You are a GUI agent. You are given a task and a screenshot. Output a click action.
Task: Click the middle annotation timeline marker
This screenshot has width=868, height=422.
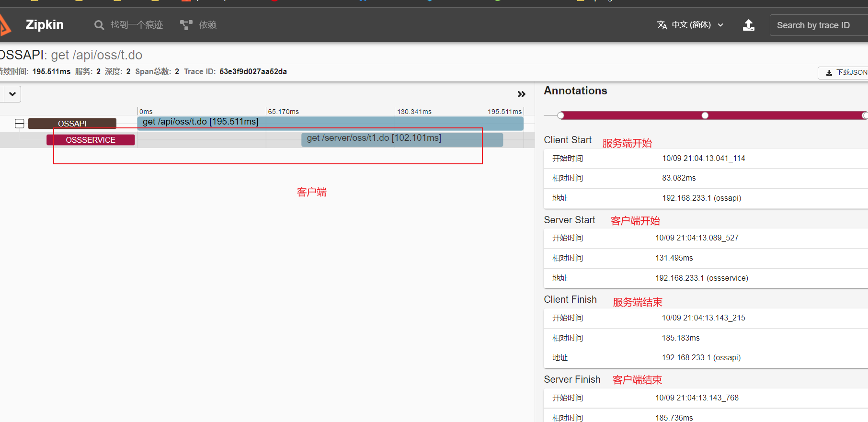[705, 115]
